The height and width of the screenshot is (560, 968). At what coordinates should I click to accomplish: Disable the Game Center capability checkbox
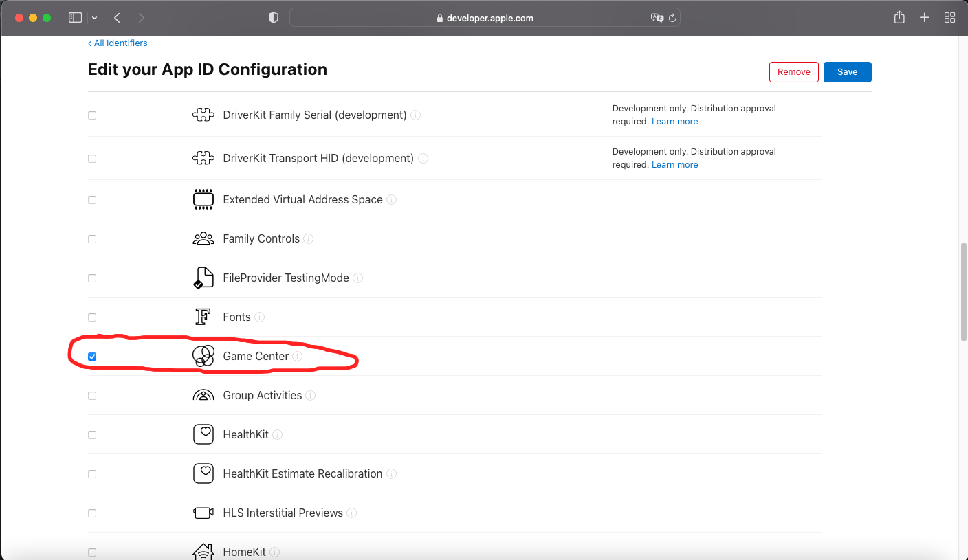pos(92,356)
